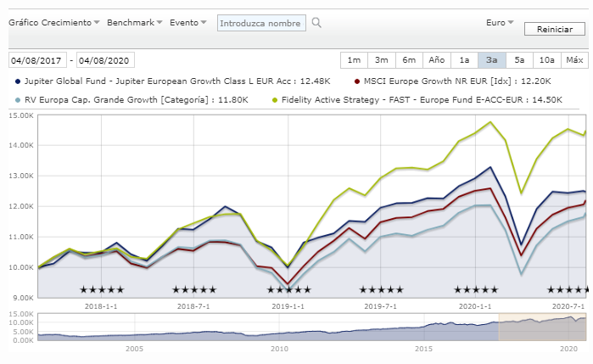Click the RV Europa category legend dot
The width and height of the screenshot is (593, 364).
click(x=19, y=99)
